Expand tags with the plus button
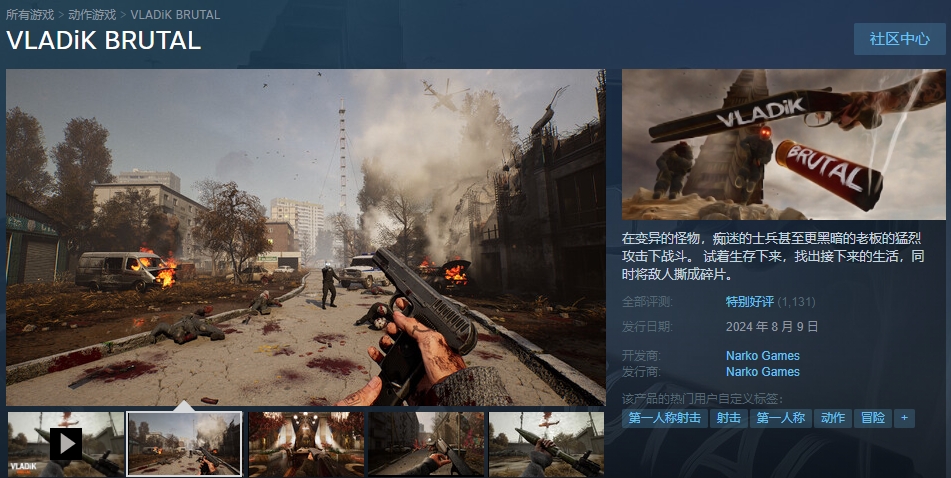951x478 pixels. coord(904,418)
